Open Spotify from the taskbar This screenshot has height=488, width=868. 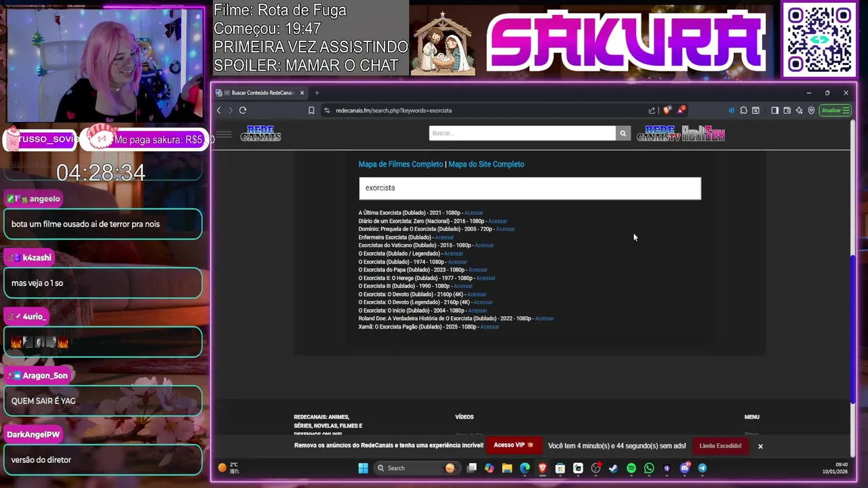coord(631,468)
